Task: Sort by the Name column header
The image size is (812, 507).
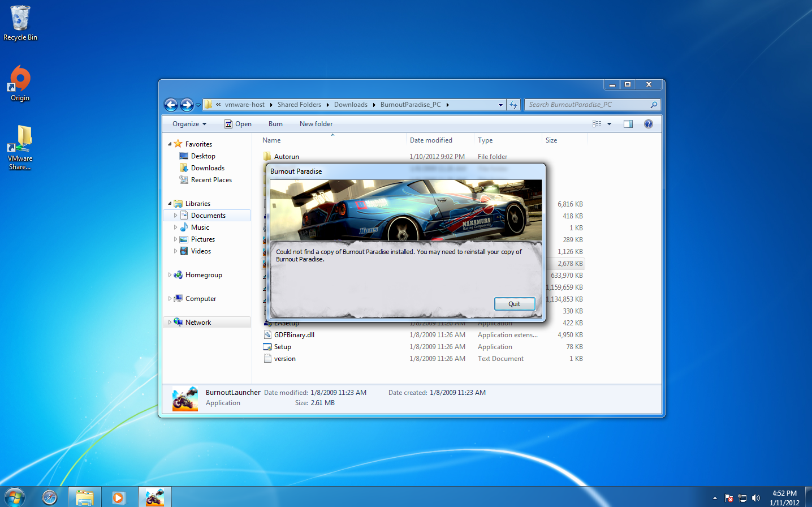Action: pos(332,140)
